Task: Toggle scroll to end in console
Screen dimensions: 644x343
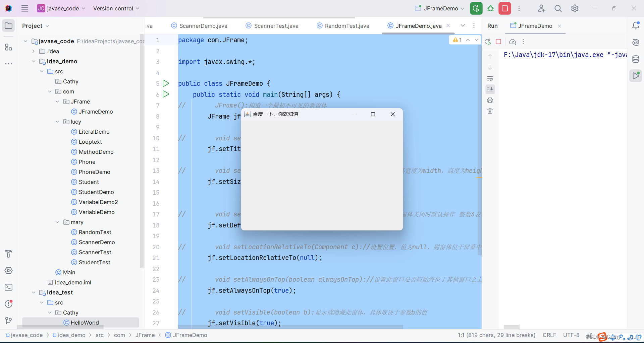Action: pos(490,89)
